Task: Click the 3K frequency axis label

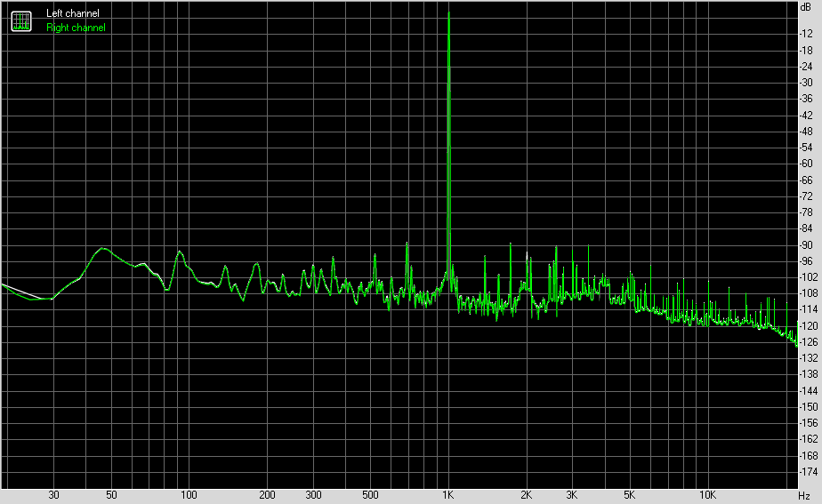Action: tap(571, 494)
